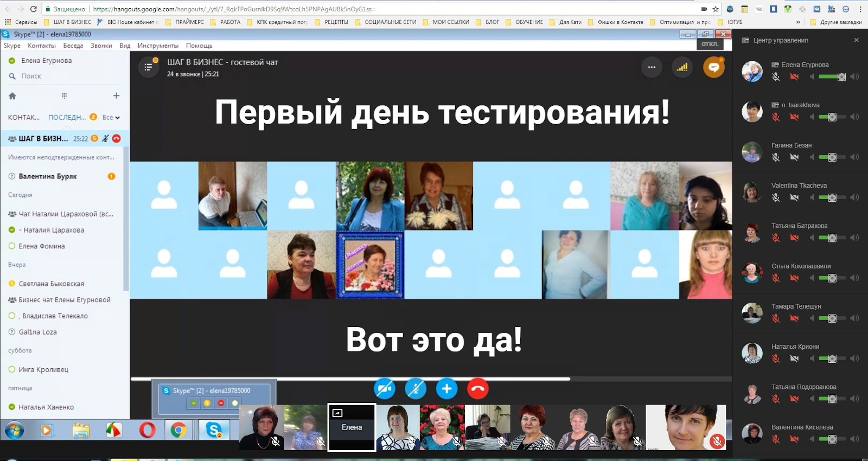
Task: Adjust volume slider for Наталья Криони
Action: point(832,358)
